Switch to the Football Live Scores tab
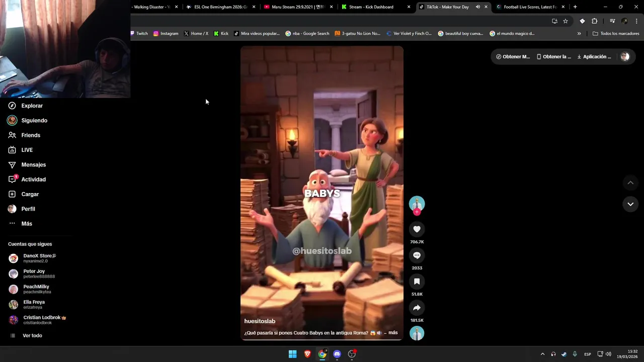 530,7
